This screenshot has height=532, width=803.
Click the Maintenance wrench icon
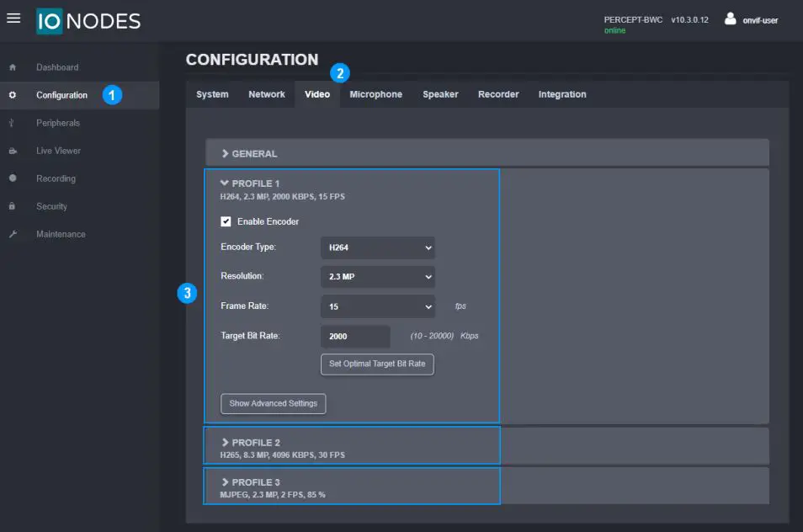[x=13, y=234]
